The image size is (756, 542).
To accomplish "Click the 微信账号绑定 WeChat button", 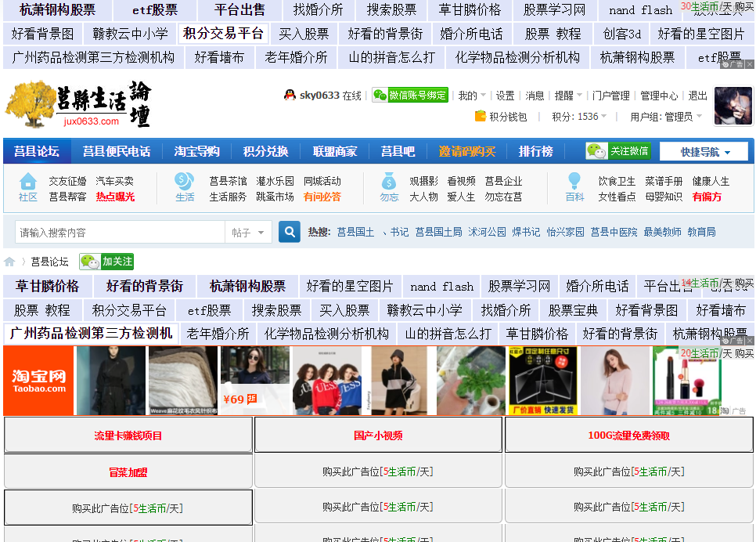I will 410,96.
